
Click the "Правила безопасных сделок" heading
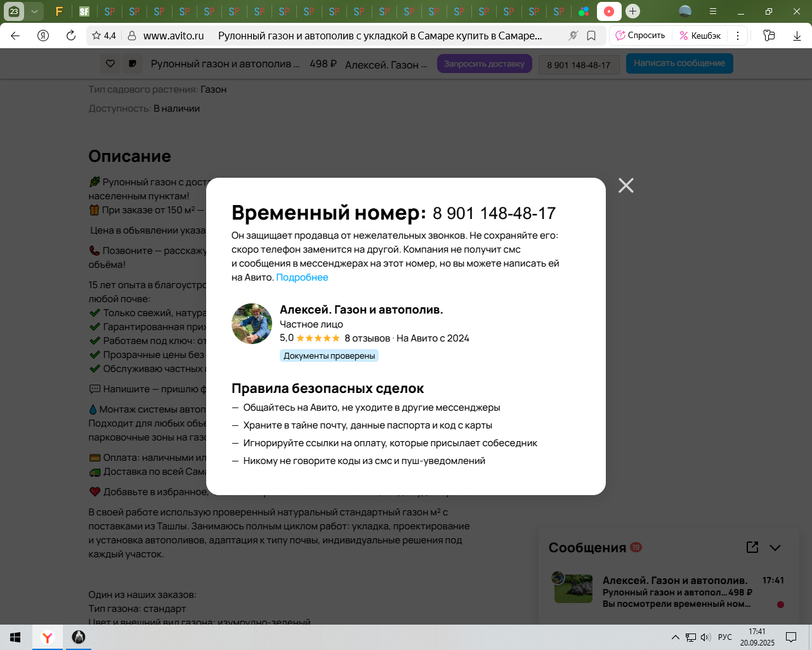pyautogui.click(x=327, y=388)
